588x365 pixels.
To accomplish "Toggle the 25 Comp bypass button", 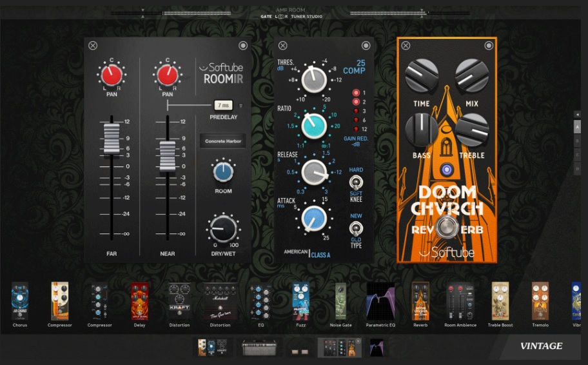I will click(x=366, y=46).
